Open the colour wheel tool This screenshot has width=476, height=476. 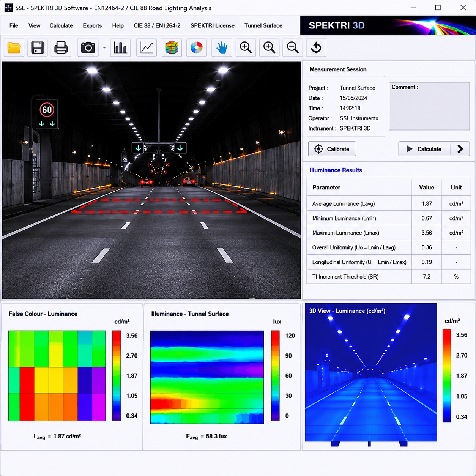click(x=197, y=47)
